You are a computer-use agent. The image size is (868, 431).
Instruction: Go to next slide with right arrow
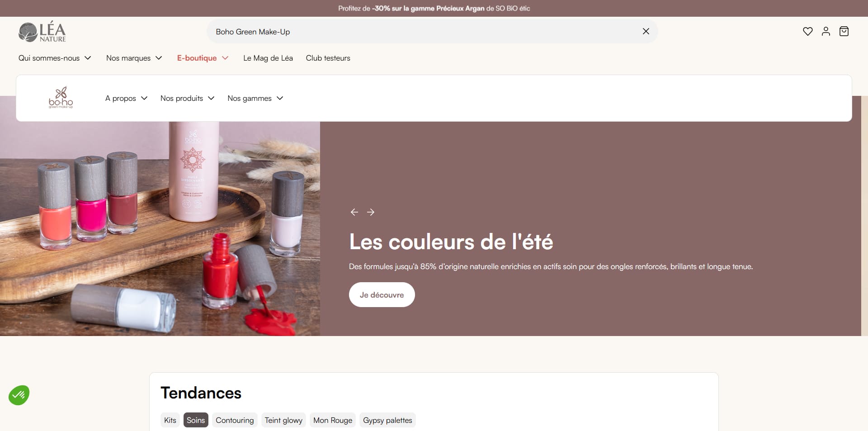(371, 212)
